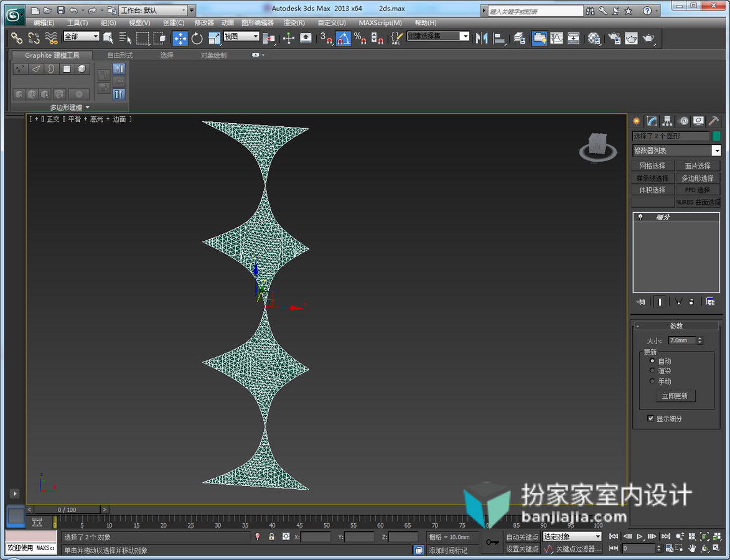Toggle the Selection Lock padlock
Viewport: 730px width, 560px height.
(271, 537)
